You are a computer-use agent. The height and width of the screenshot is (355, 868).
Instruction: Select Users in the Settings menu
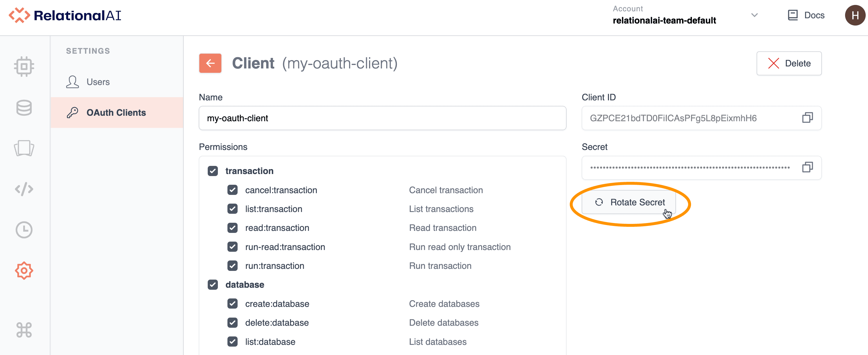click(98, 82)
